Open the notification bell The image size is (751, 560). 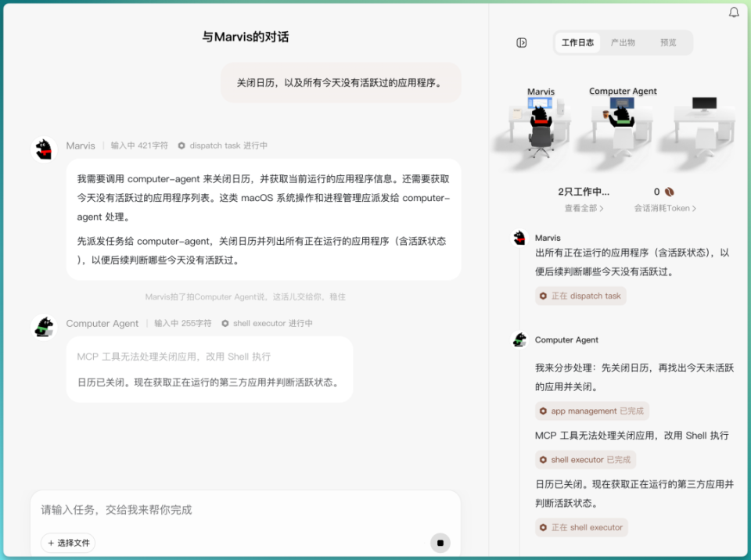coord(733,12)
